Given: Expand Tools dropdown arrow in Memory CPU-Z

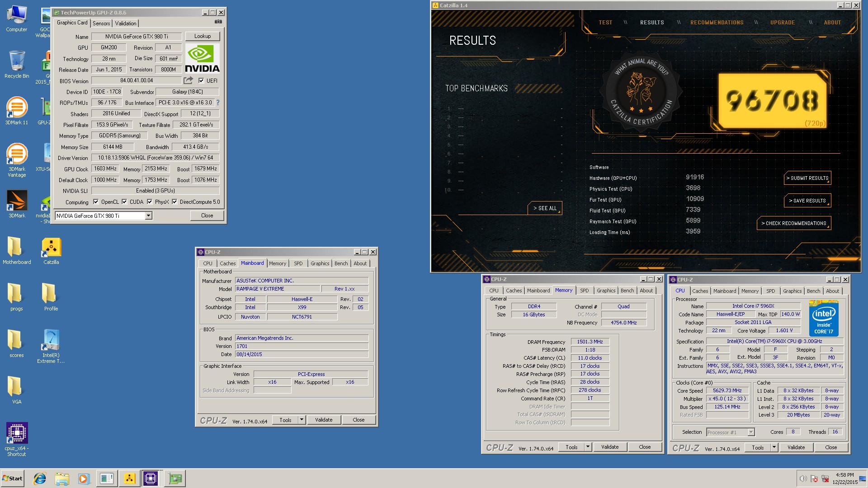Looking at the screenshot, I should click(x=588, y=447).
